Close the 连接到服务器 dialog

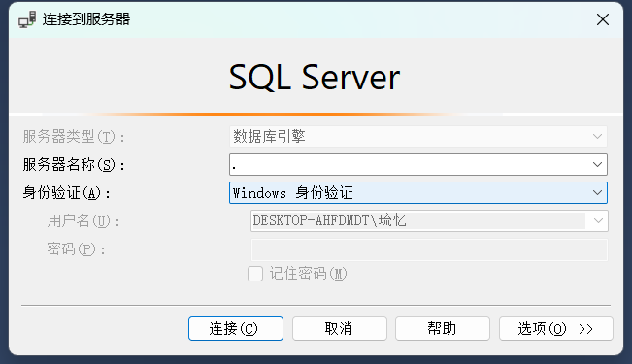coord(603,19)
